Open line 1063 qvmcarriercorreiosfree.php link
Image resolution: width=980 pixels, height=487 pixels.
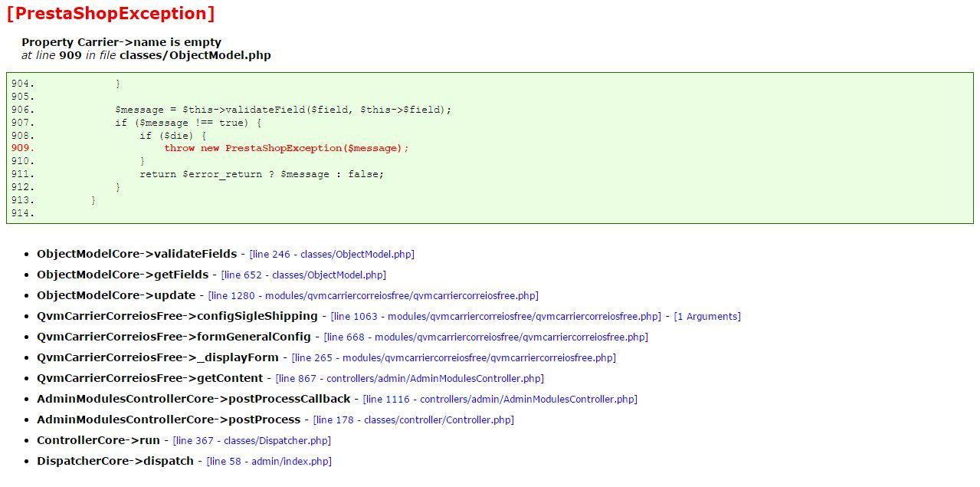(x=496, y=316)
